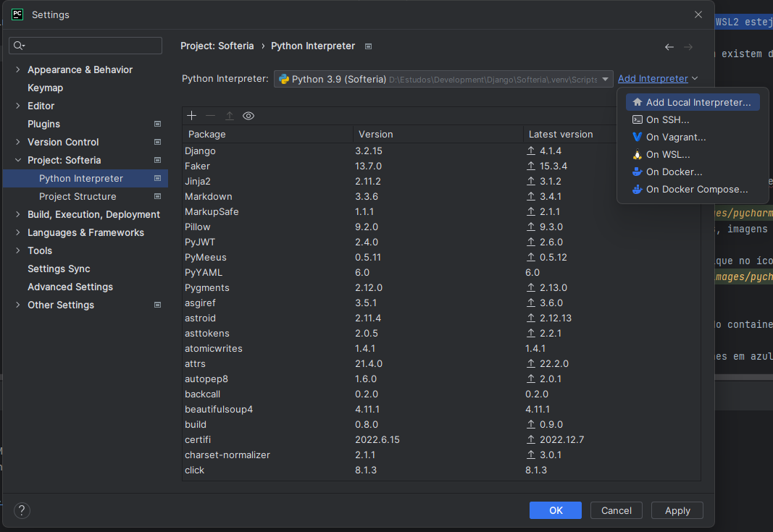Collapse the Project: Softeria tree node
This screenshot has height=532, width=773.
pyautogui.click(x=17, y=161)
